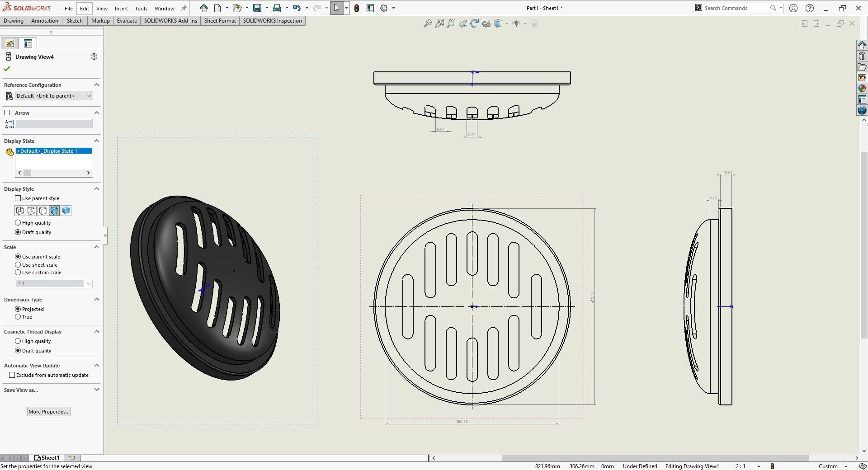This screenshot has width=868, height=470.
Task: Select Use sheet scale option
Action: [x=18, y=265]
